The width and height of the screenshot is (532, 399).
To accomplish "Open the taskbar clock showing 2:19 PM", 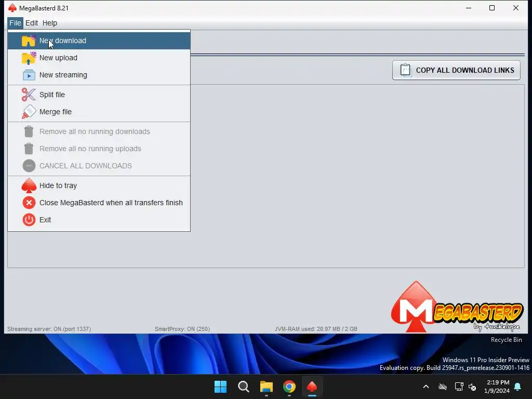I will [497, 387].
